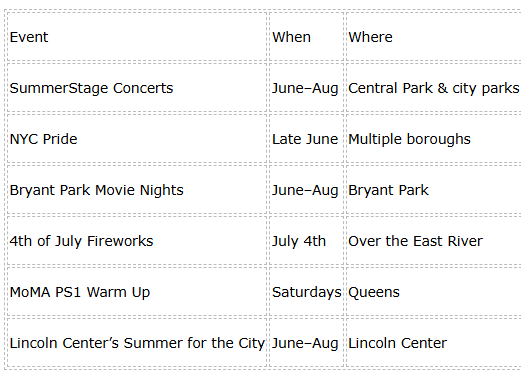Click the When column header

[x=306, y=37]
